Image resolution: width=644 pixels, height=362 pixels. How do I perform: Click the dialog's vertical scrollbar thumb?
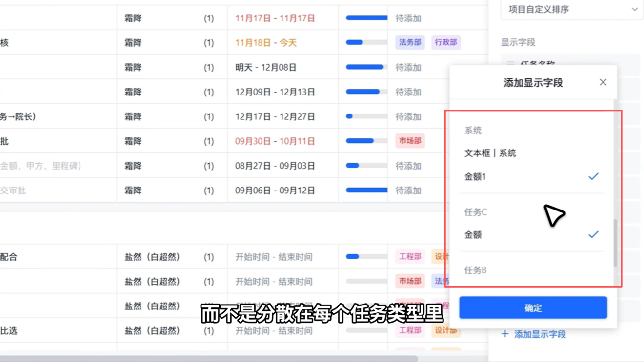pos(615,243)
